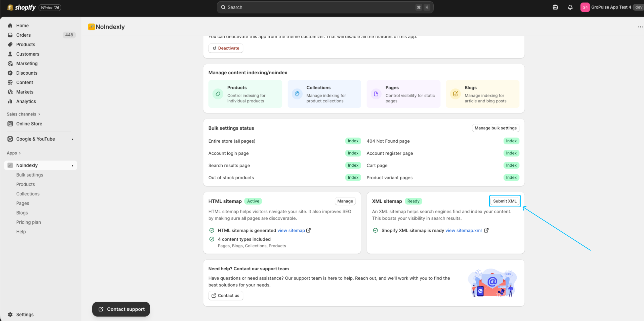This screenshot has height=321, width=644.
Task: Toggle the Entire store Index badge
Action: (x=353, y=141)
